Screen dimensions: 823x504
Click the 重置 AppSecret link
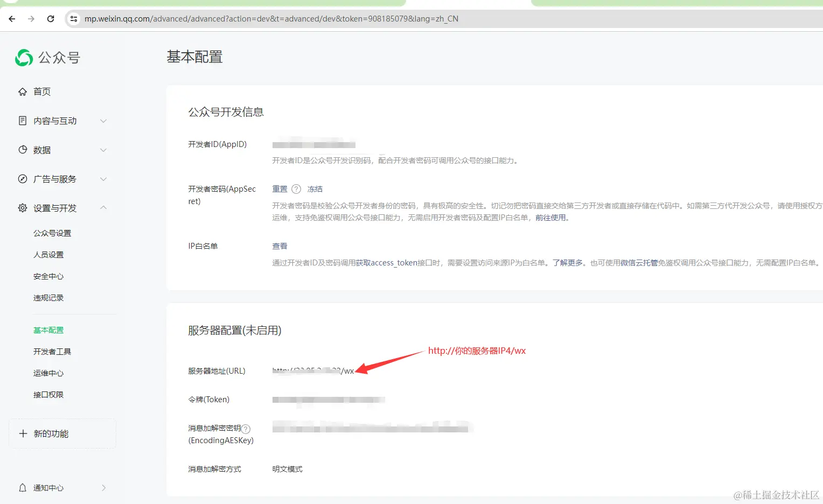coord(280,188)
